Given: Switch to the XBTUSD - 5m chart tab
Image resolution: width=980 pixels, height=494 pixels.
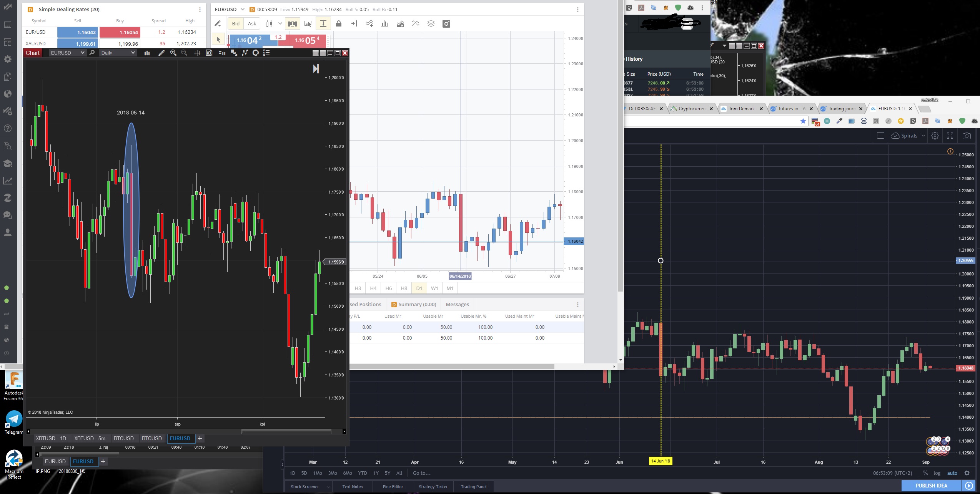Looking at the screenshot, I should click(90, 438).
